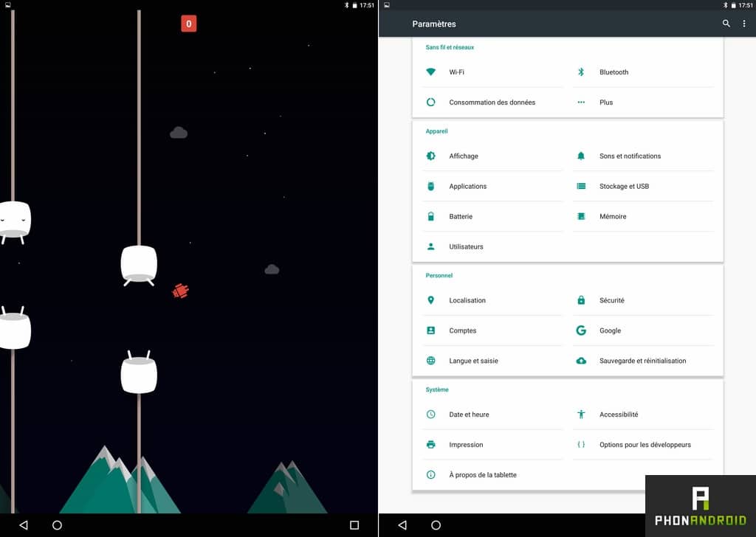Tap the Affichage brightness icon
Viewport: 756px width, 537px height.
tap(430, 156)
